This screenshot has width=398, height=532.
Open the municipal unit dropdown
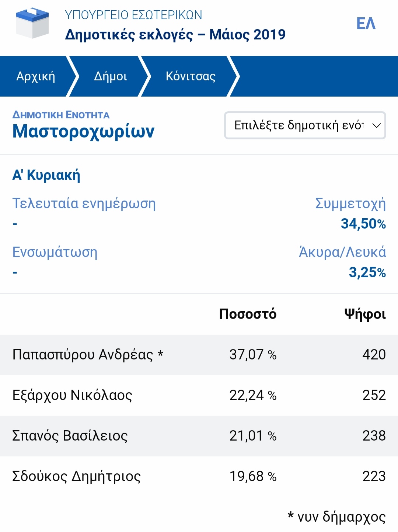pos(299,125)
